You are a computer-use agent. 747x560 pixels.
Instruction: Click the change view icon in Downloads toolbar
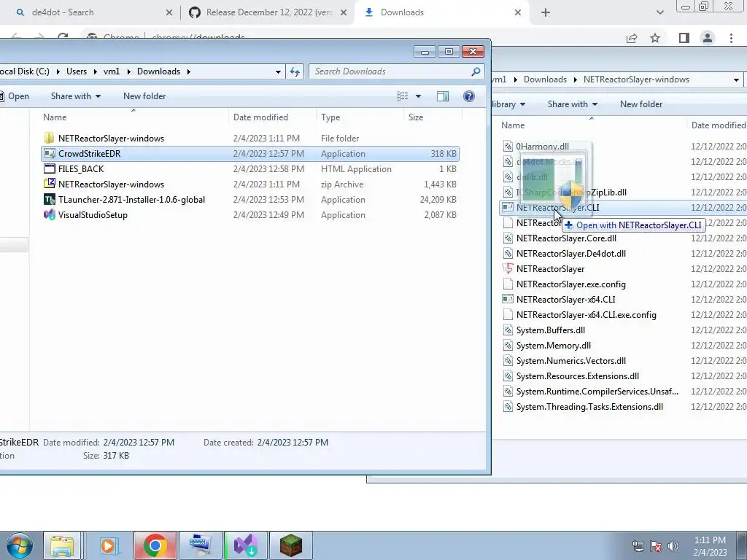[403, 96]
